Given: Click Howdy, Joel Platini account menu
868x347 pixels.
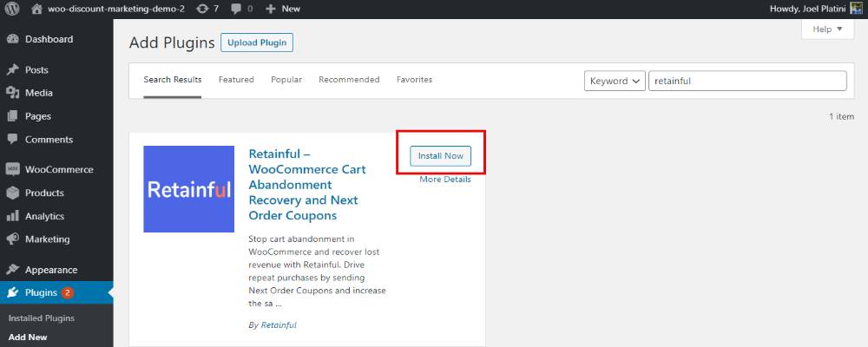Looking at the screenshot, I should click(816, 9).
